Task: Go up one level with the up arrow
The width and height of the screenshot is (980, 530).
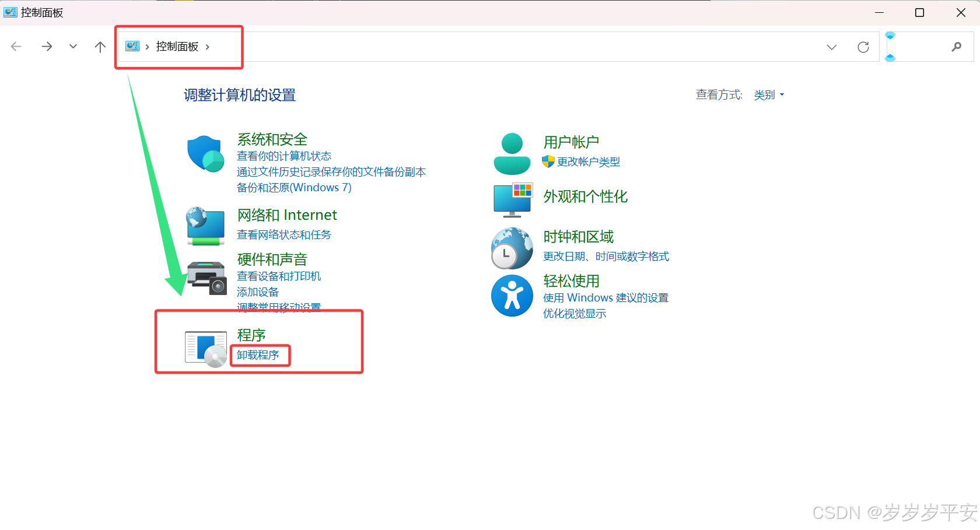Action: point(100,47)
